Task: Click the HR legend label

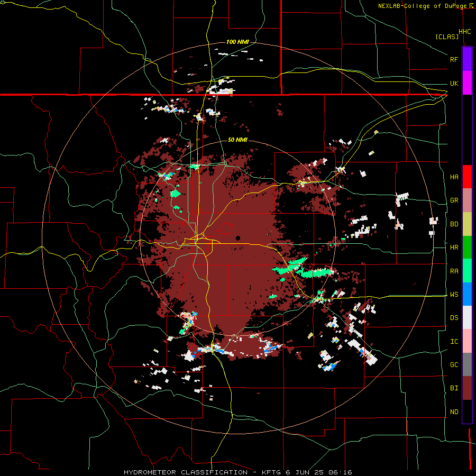Action: (454, 248)
